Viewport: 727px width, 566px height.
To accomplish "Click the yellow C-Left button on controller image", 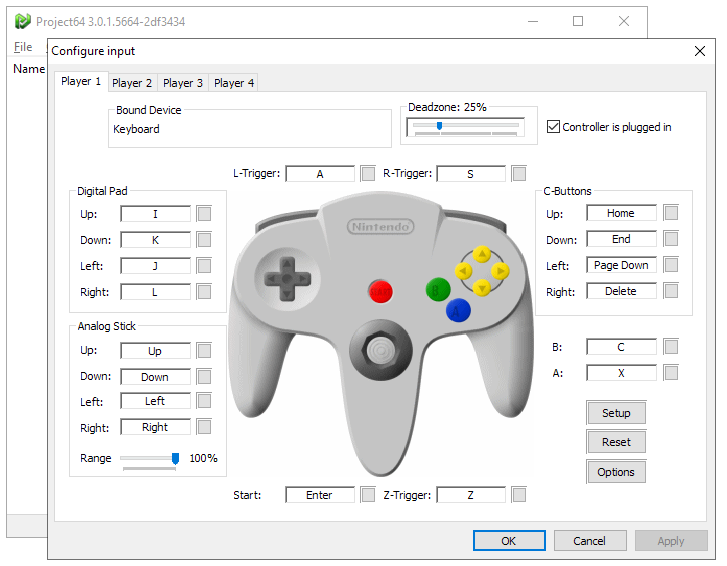I will pos(464,271).
